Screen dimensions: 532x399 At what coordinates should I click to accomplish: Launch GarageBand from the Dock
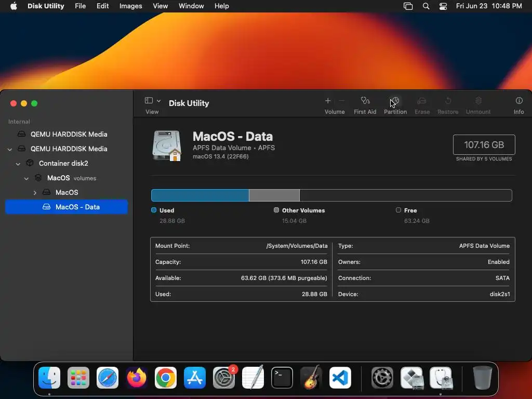311,378
